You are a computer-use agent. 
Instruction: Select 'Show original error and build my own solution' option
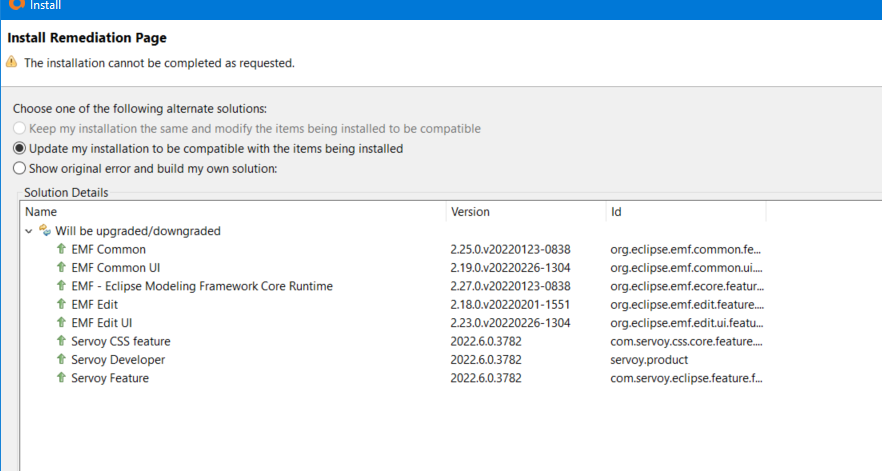pyautogui.click(x=19, y=168)
